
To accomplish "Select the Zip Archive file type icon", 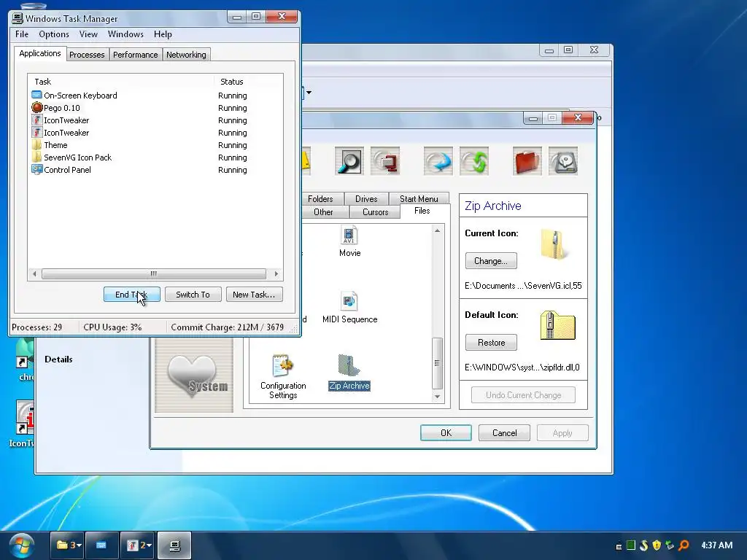I will [x=349, y=373].
